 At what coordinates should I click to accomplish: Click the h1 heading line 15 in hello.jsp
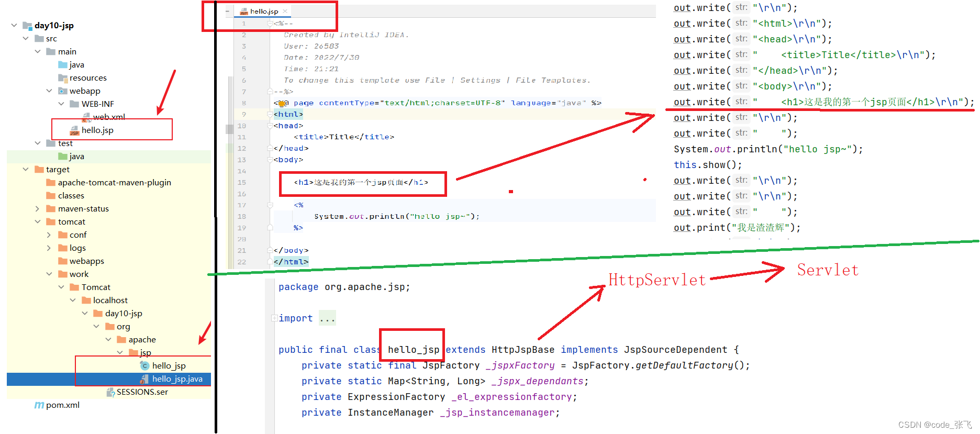[x=361, y=183]
